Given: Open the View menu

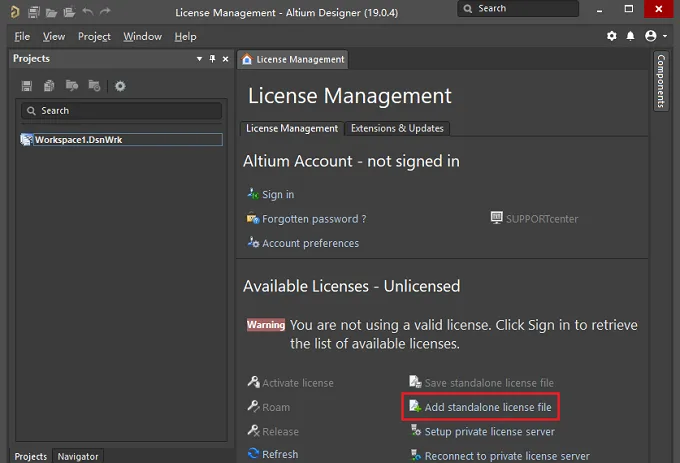Looking at the screenshot, I should 54,36.
